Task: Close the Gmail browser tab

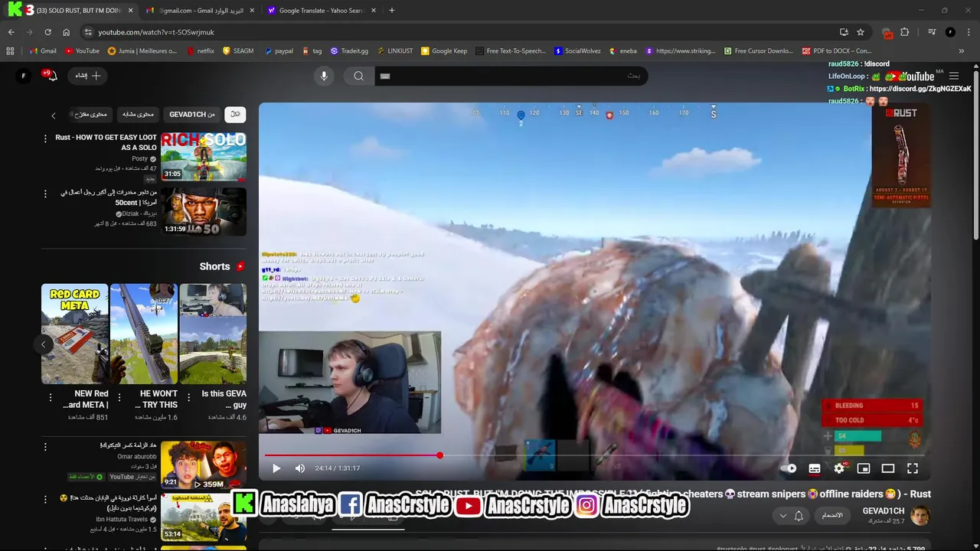Action: 252,11
